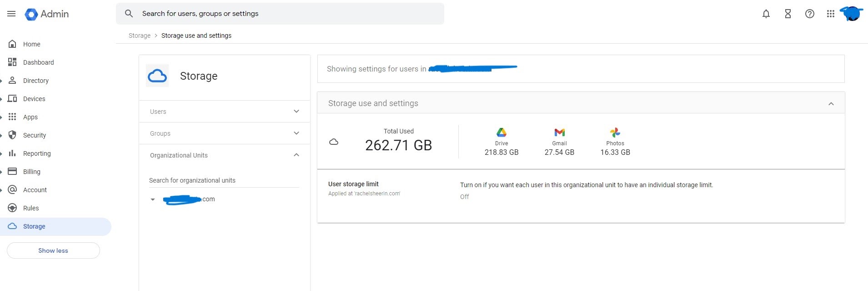Click the notifications bell icon
Image resolution: width=868 pixels, height=291 pixels.
(766, 14)
